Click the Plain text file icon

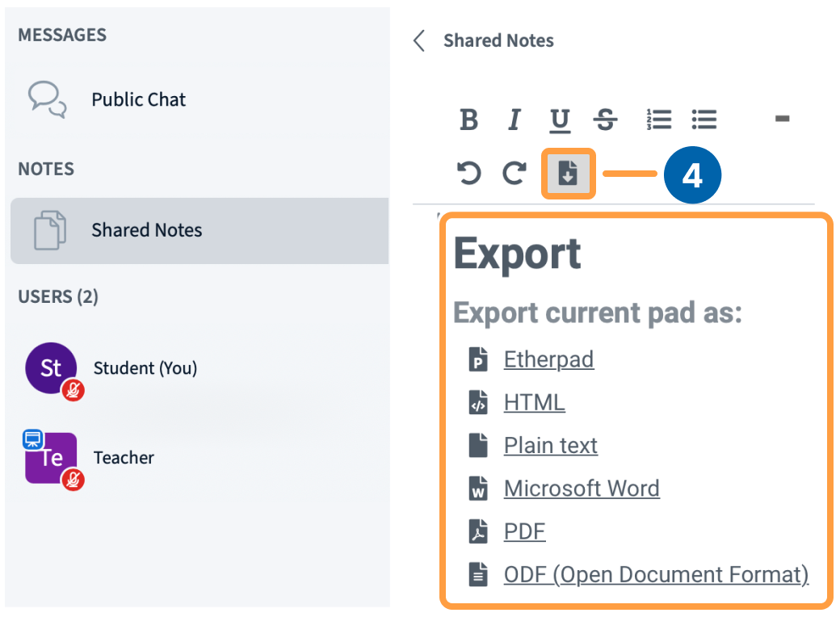478,446
